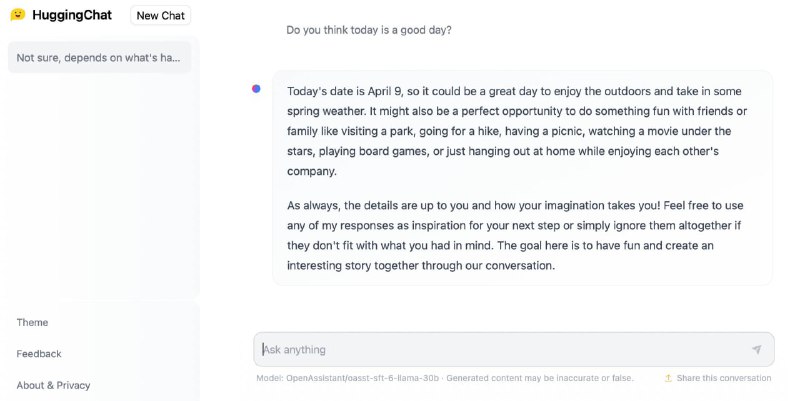Click the assistant avatar dot icon
The height and width of the screenshot is (401, 800).
coord(256,89)
